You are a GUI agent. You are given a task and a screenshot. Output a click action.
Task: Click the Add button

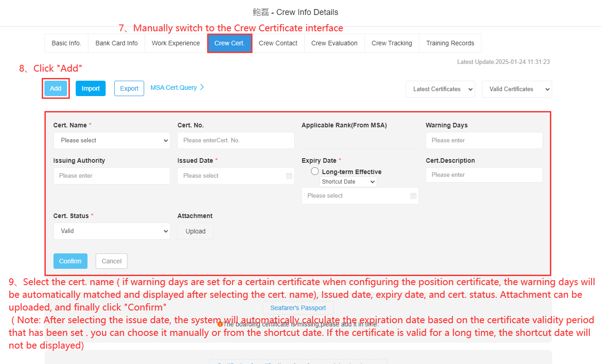[x=56, y=88]
